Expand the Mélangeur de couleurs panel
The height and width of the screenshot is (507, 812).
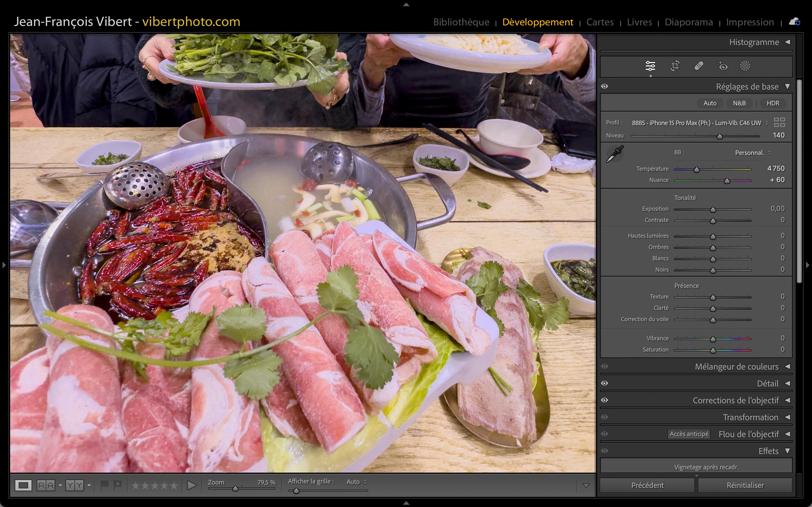point(736,366)
